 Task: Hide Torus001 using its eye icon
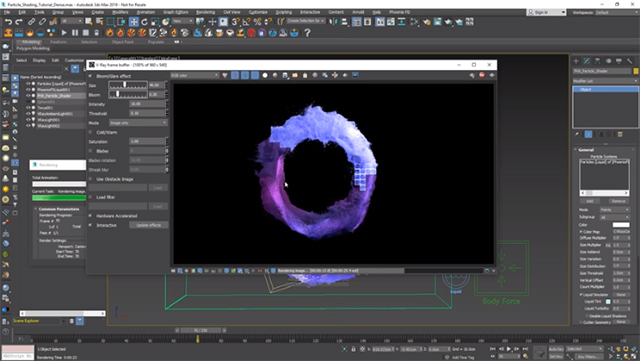(x=28, y=108)
